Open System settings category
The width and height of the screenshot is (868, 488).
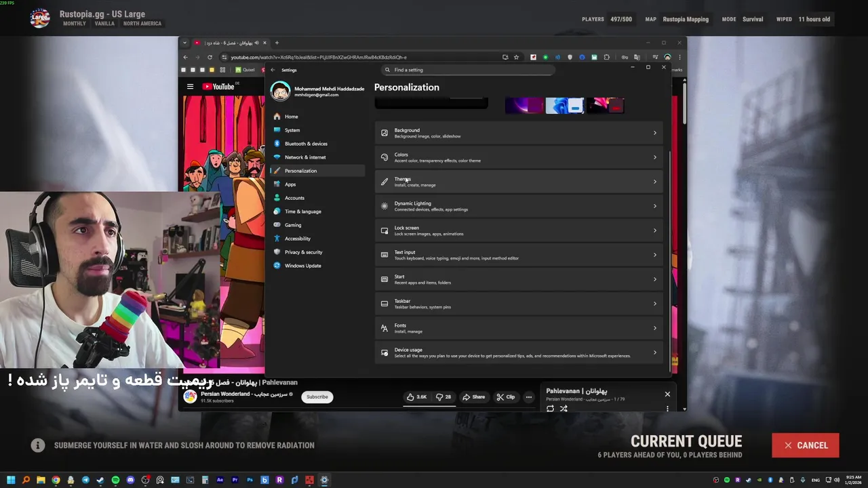pos(317,130)
